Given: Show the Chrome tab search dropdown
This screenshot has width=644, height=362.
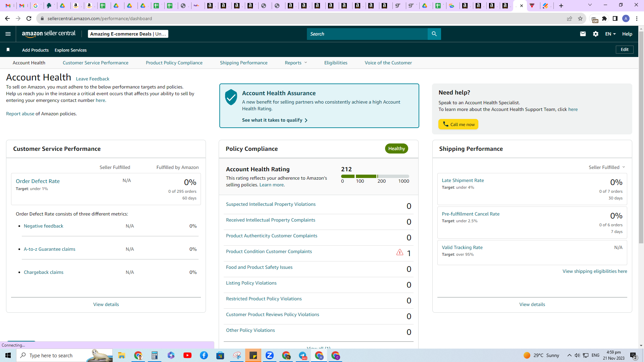Looking at the screenshot, I should click(x=590, y=5).
